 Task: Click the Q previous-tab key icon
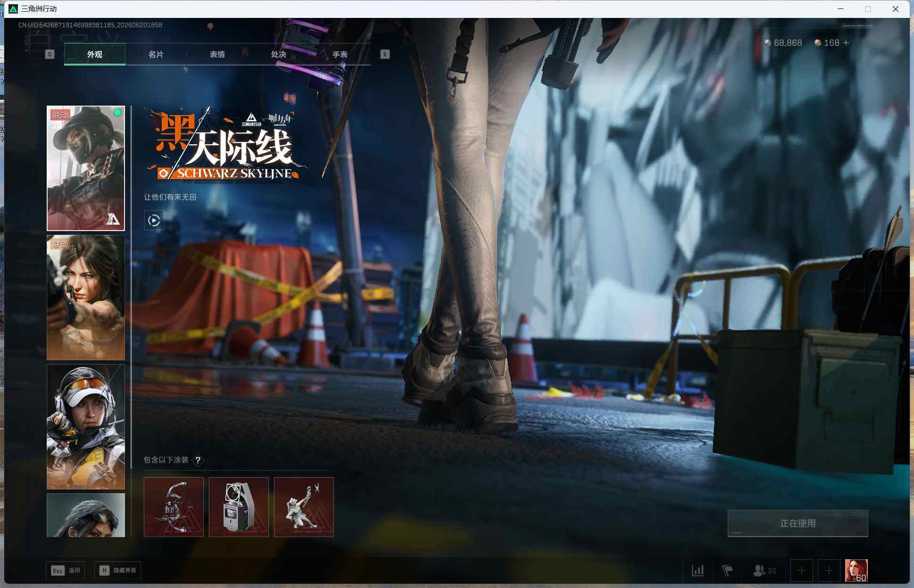coord(50,54)
